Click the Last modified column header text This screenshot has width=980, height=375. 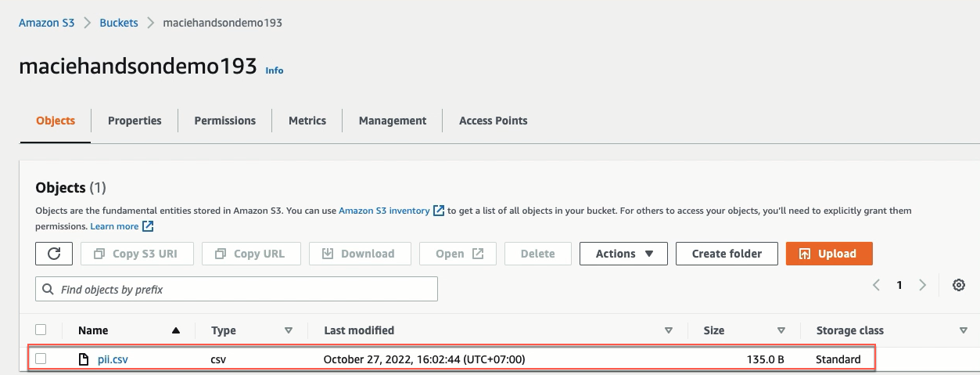pos(359,330)
